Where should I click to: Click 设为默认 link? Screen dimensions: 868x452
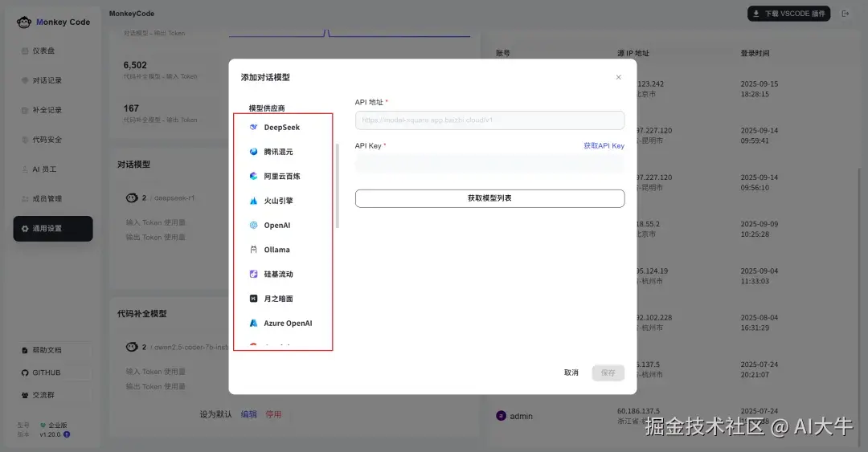click(x=216, y=413)
